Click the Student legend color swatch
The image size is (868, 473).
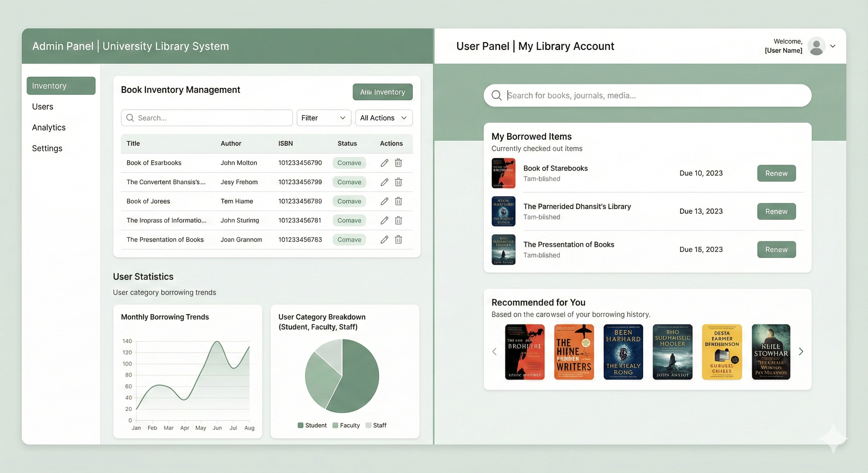(x=301, y=425)
